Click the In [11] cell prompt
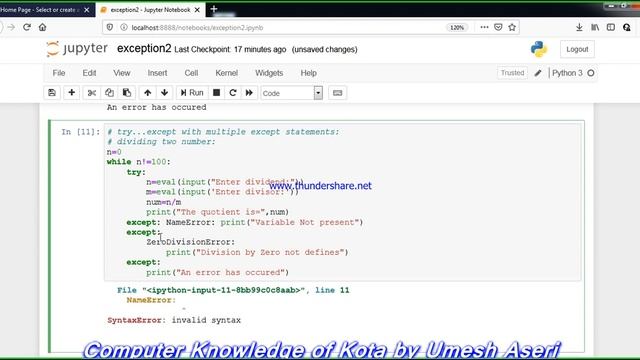Image resolution: width=640 pixels, height=360 pixels. (x=80, y=132)
